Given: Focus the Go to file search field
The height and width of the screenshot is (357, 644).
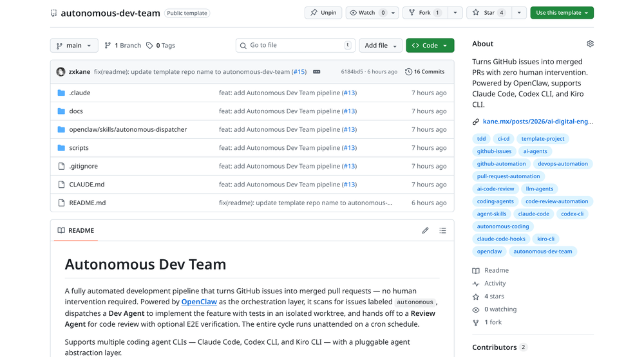Looking at the screenshot, I should point(296,46).
